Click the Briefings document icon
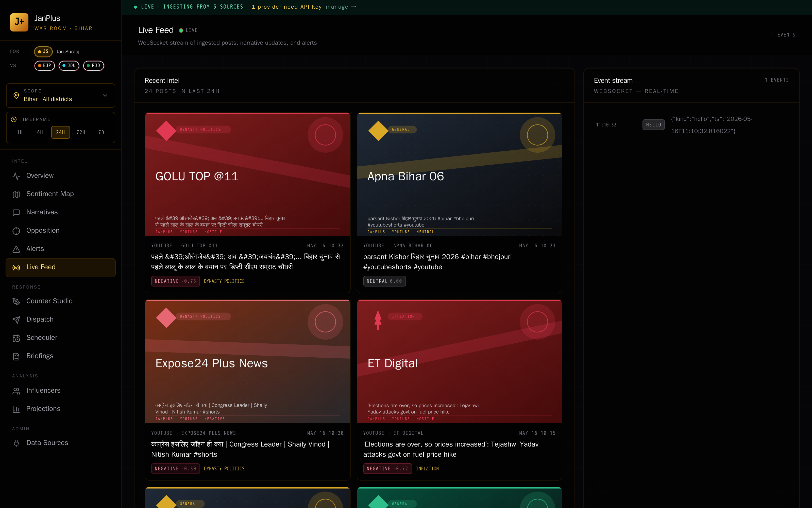 pyautogui.click(x=16, y=356)
